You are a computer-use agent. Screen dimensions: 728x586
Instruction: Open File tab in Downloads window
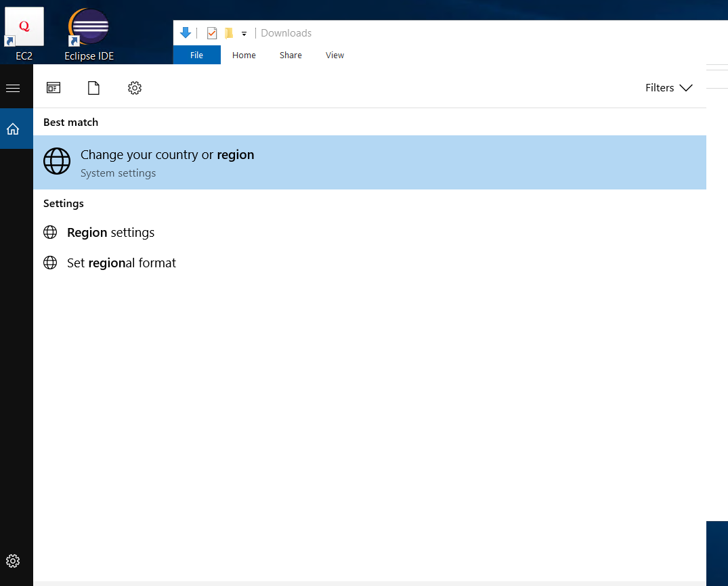pyautogui.click(x=197, y=55)
